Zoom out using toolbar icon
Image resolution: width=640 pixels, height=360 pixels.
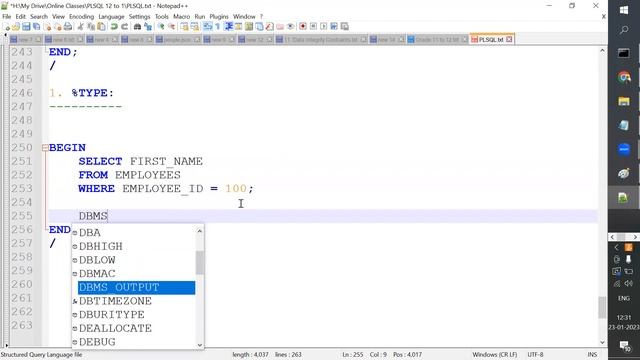click(x=171, y=27)
